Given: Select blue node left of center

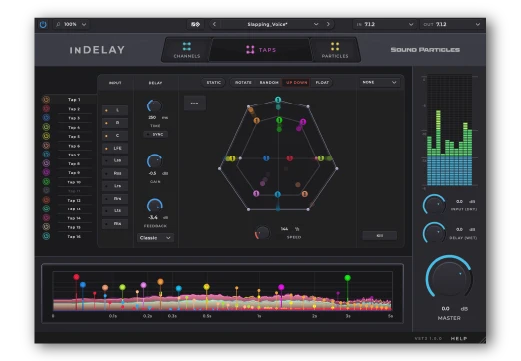Looking at the screenshot, I should coord(266,158).
